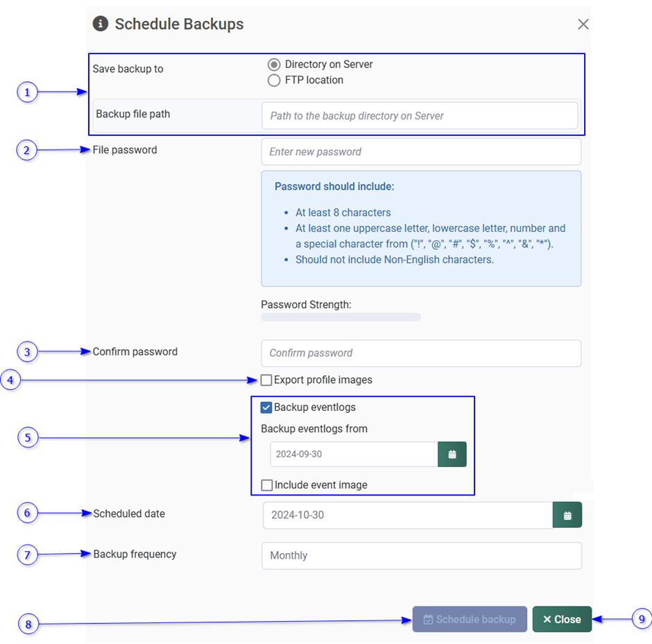Viewport: 652px width, 644px height.
Task: Click annotation marker number 9
Action: click(642, 619)
